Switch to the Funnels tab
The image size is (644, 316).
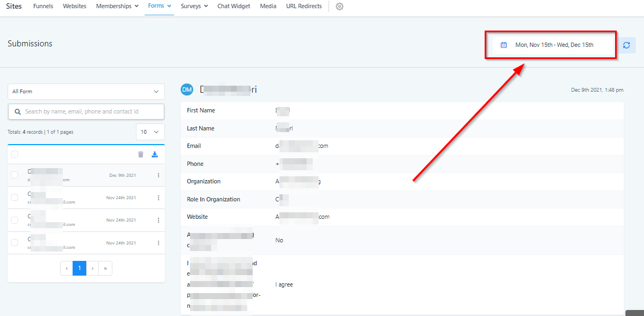click(43, 7)
